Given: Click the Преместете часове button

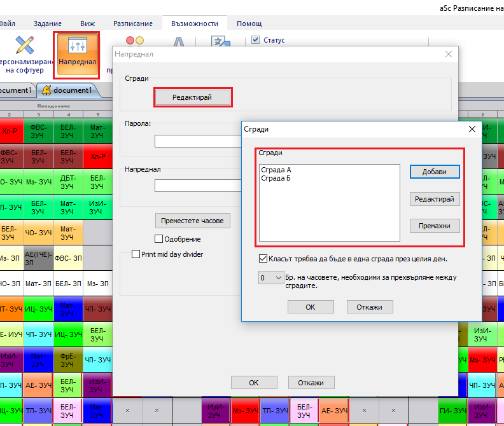Looking at the screenshot, I should click(193, 221).
